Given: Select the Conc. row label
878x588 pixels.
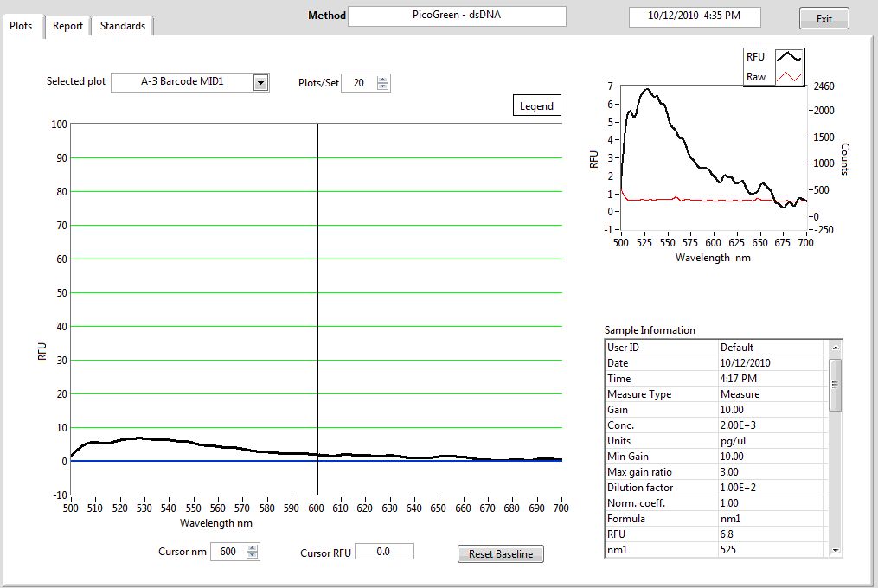Looking at the screenshot, I should coord(620,425).
